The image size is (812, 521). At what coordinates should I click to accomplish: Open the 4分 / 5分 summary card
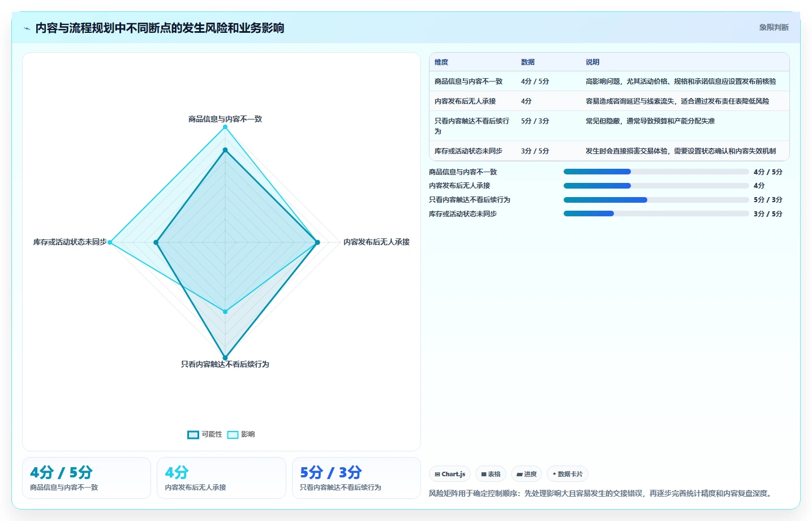[87, 478]
